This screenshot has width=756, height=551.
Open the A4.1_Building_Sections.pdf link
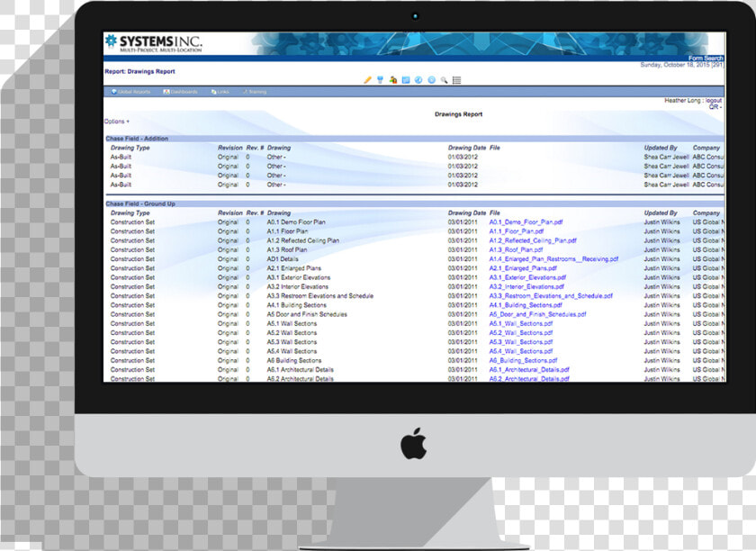click(526, 305)
